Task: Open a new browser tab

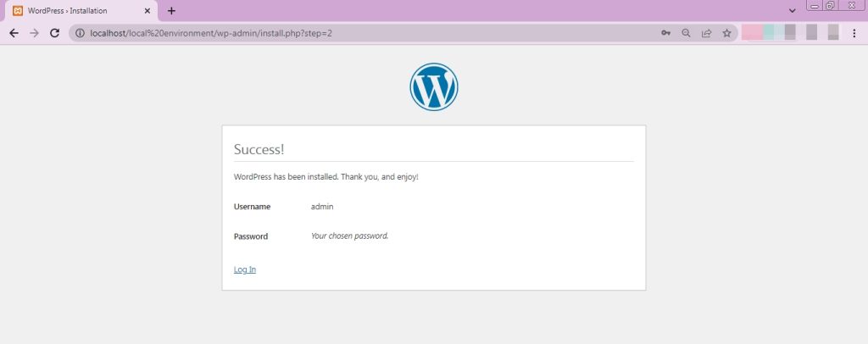Action: 171,10
